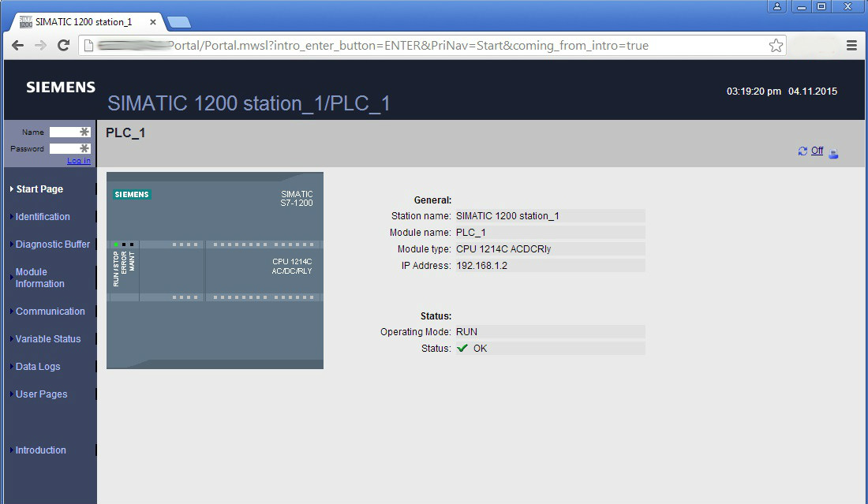Click the module type CPU 1214C ACDCRly
868x504 pixels.
tap(503, 249)
